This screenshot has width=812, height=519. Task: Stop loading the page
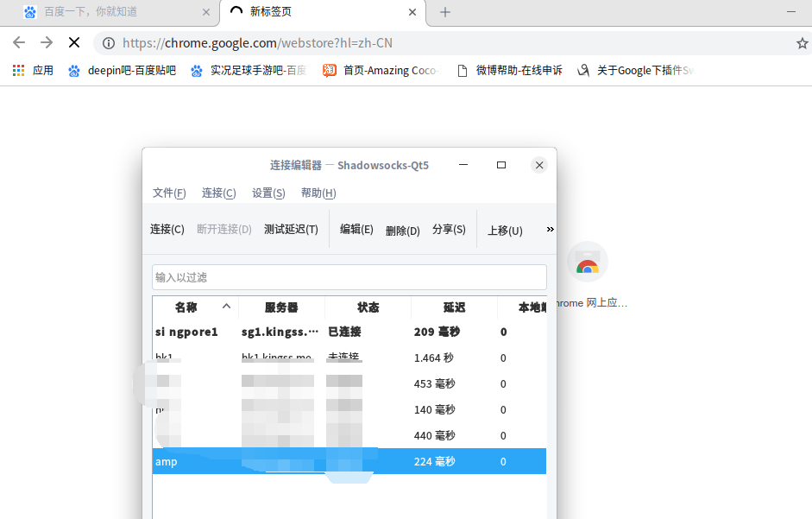pos(74,42)
